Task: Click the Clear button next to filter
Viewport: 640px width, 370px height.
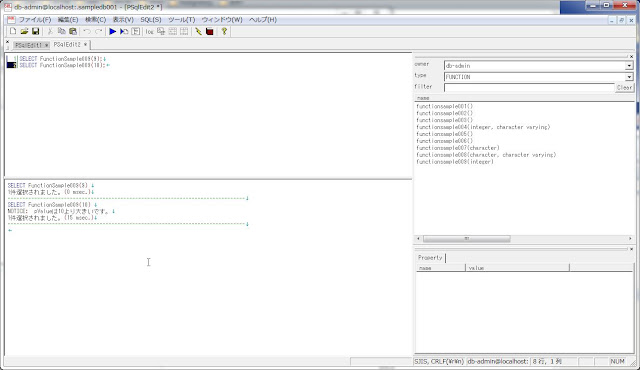Action: coord(624,87)
